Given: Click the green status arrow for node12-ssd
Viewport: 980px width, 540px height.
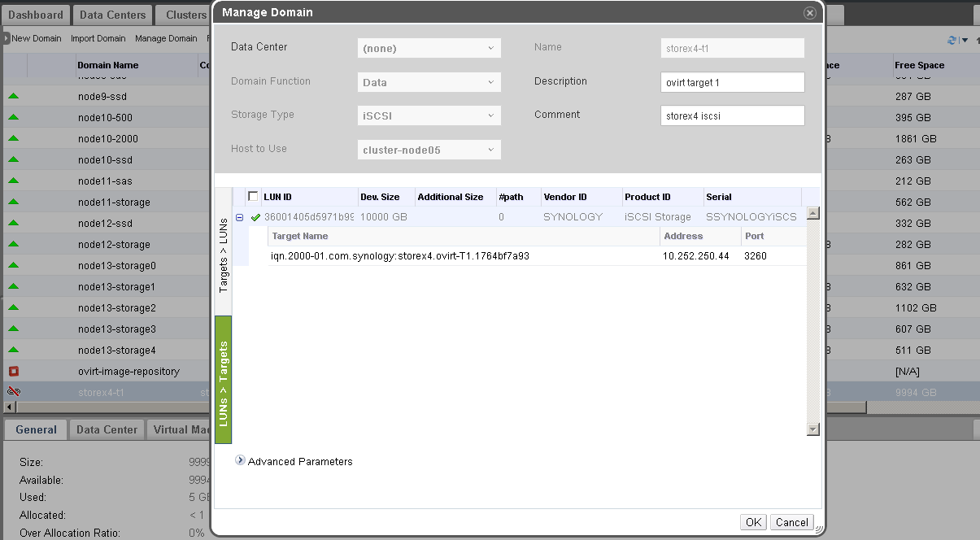Looking at the screenshot, I should pos(14,224).
